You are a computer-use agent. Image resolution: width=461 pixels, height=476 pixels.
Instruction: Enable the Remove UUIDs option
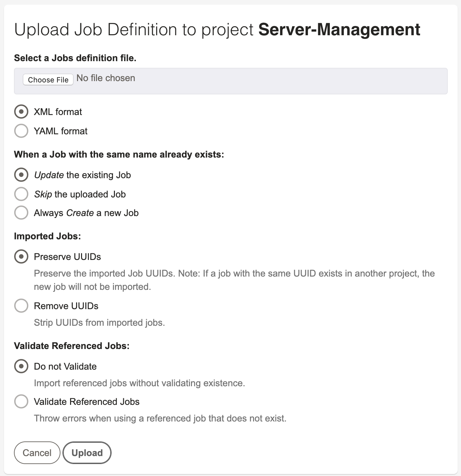pos(21,305)
